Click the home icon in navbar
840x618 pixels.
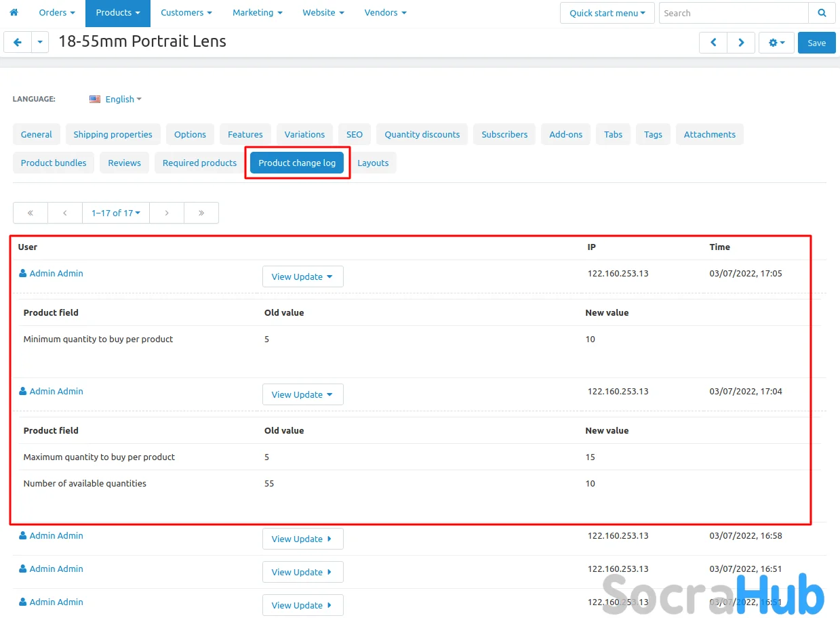point(14,13)
